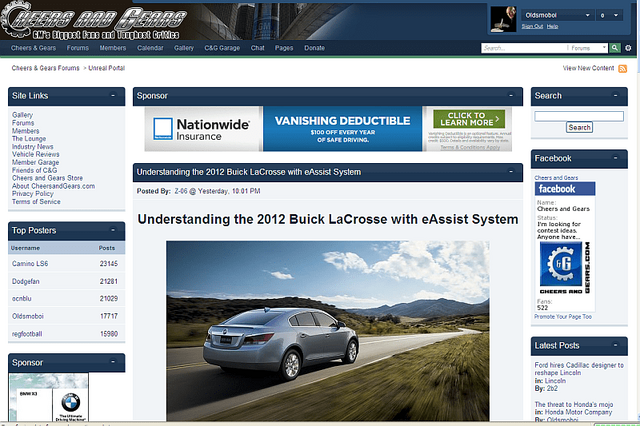Open The threat to Honda's mojo post
640x426 pixels.
pos(574,404)
